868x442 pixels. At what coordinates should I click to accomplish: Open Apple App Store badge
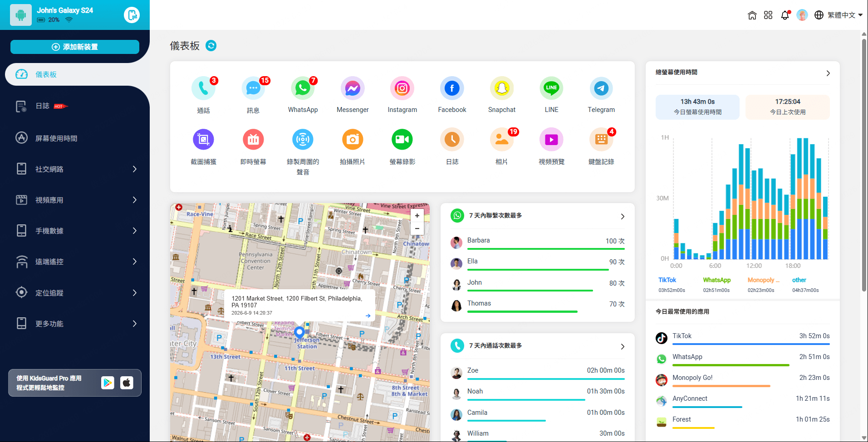click(127, 383)
